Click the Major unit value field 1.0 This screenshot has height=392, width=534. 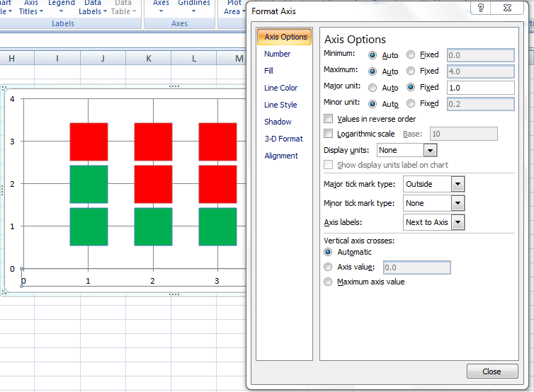pyautogui.click(x=481, y=88)
